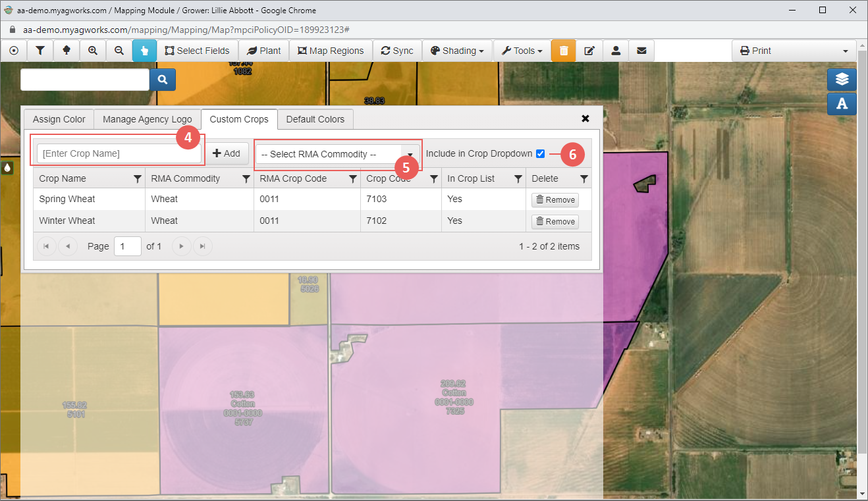Filter the Crop Code column
This screenshot has height=501, width=868.
point(434,178)
